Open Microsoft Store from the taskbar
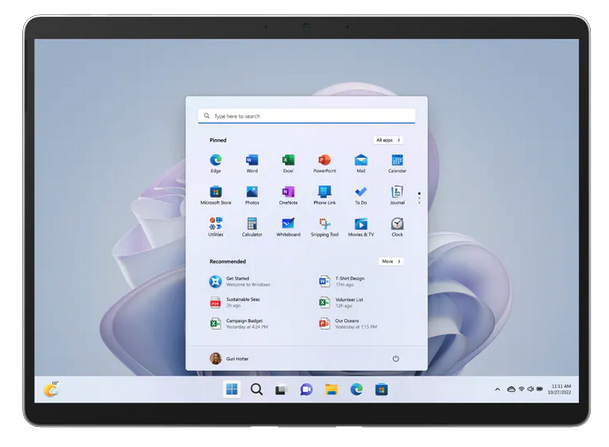 pyautogui.click(x=381, y=389)
